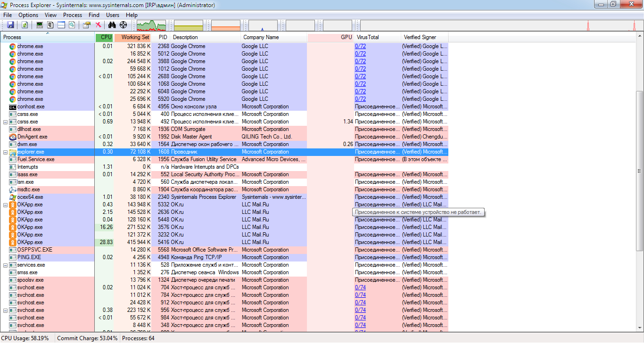Viewport: 644px width, 343px height.
Task: Collapse the services.exe tree node
Action: 5,265
